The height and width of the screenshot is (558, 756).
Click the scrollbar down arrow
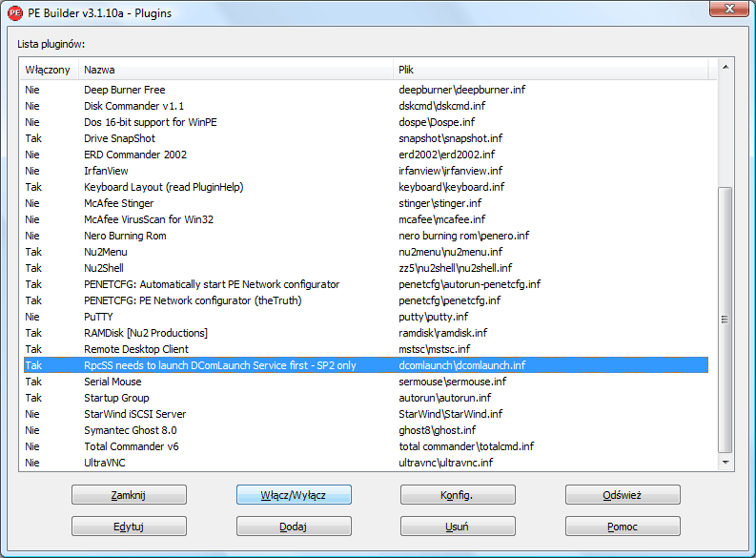(x=725, y=463)
